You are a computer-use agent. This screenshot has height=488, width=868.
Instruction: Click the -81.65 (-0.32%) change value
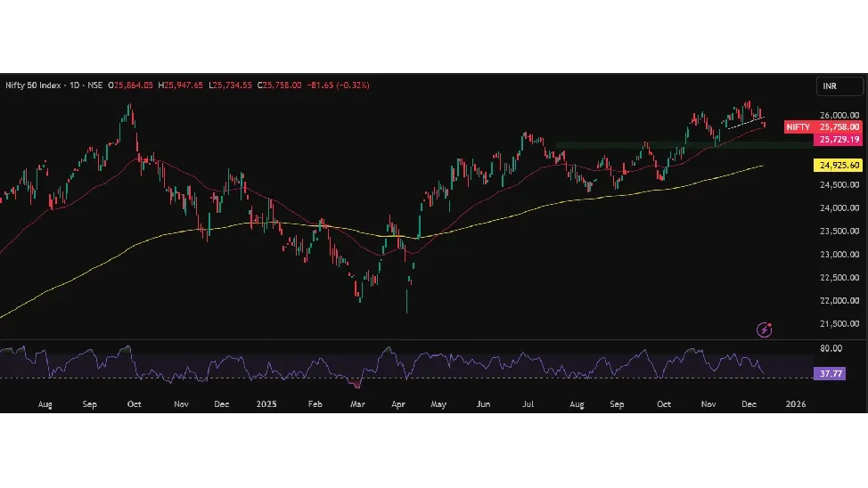click(338, 85)
